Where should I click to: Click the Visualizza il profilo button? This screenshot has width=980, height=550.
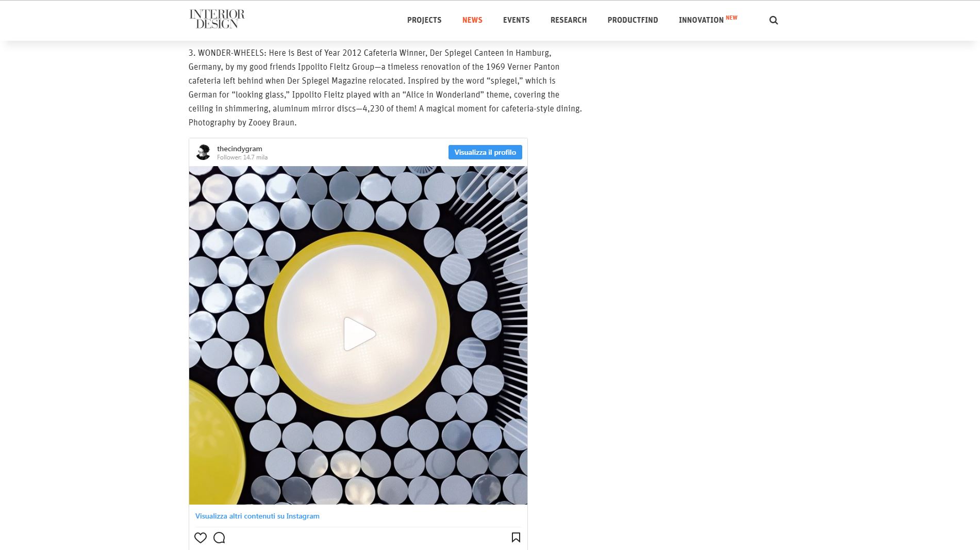click(x=485, y=152)
